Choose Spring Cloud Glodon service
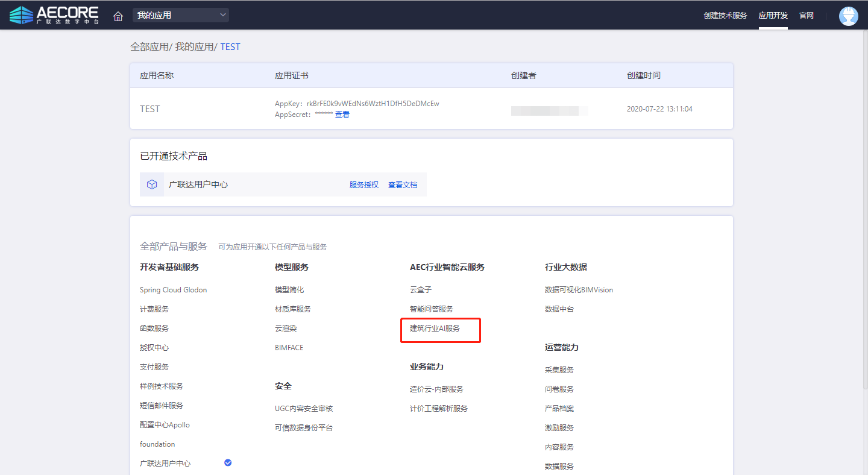The image size is (868, 475). pyautogui.click(x=173, y=290)
